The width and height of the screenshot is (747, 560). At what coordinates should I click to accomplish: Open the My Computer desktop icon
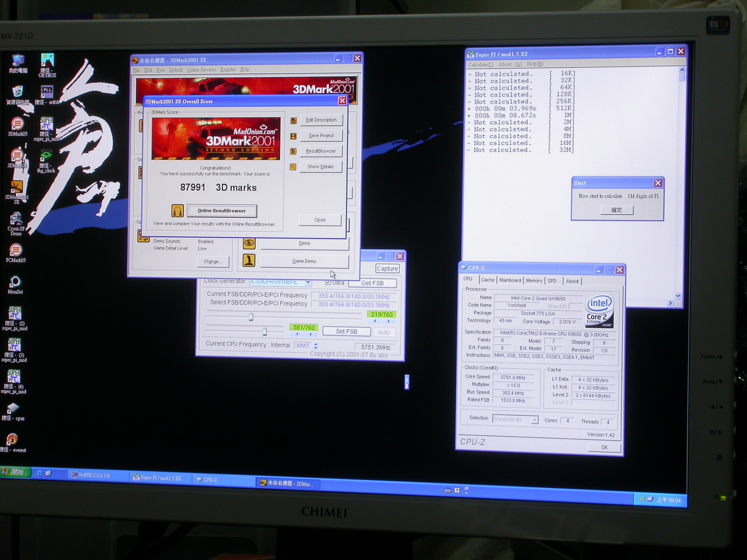pyautogui.click(x=18, y=64)
